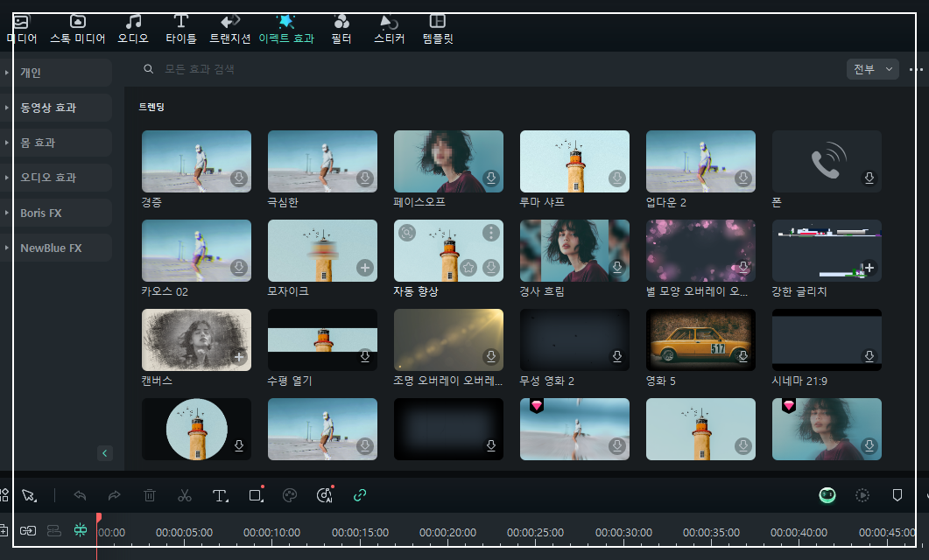This screenshot has height=560, width=929.
Task: Toggle the green magnetic snap icon
Action: (x=81, y=529)
